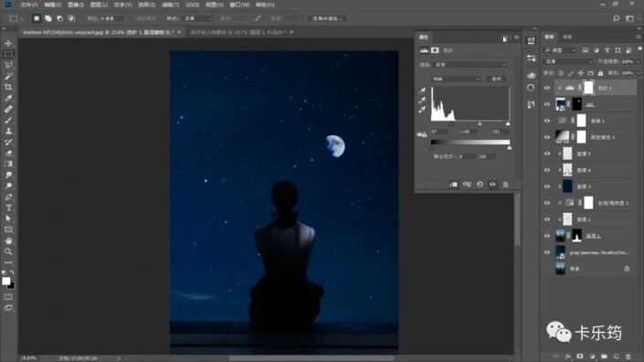Switch to the Channels panel tab
The width and height of the screenshot is (644, 362).
coord(567,37)
